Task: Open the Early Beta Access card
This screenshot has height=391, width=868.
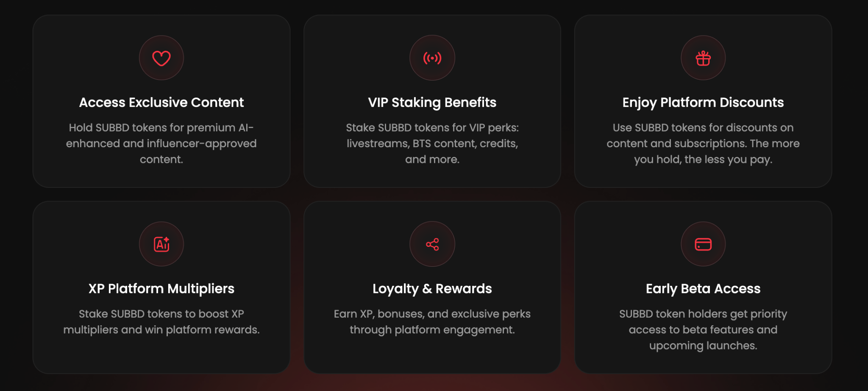Action: pyautogui.click(x=703, y=288)
